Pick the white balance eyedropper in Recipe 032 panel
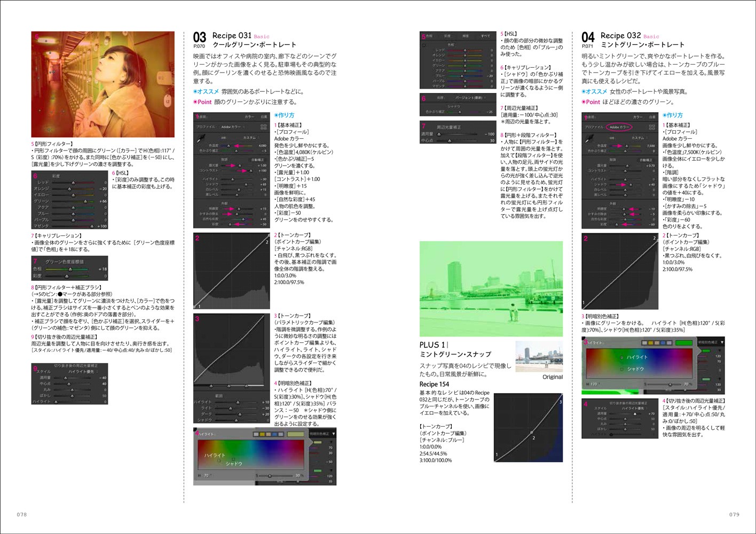 (589, 139)
